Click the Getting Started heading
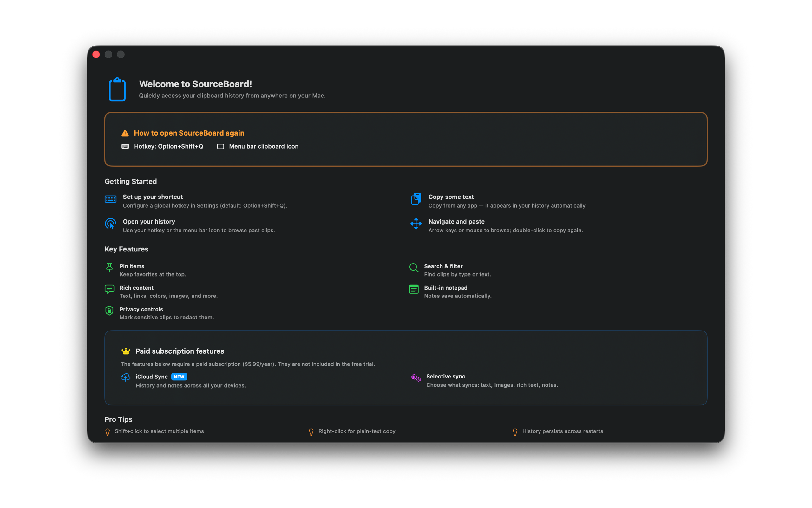The height and width of the screenshot is (508, 812). click(131, 181)
